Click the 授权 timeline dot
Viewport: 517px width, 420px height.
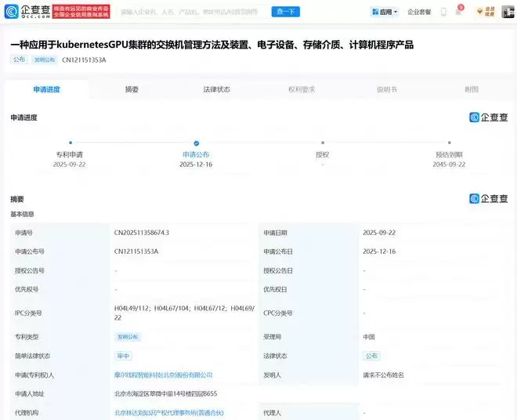(x=322, y=144)
